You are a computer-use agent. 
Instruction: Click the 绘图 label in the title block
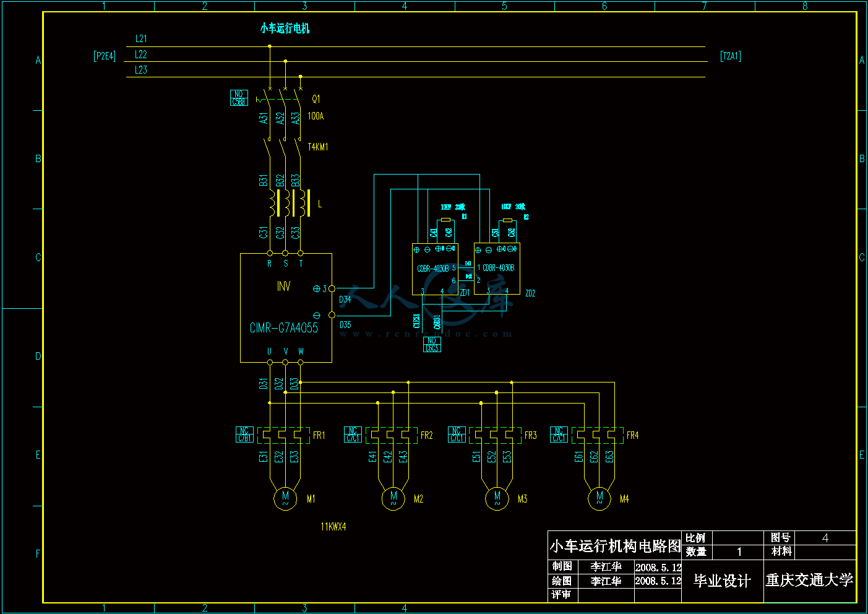(562, 581)
